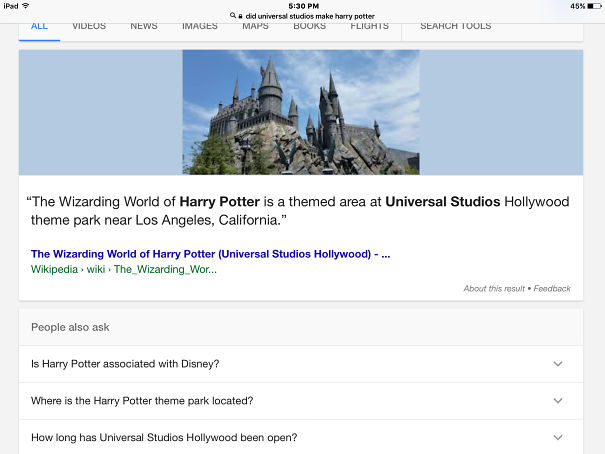
Task: Tap the 5:30 PM clock in status bar
Action: (x=304, y=6)
